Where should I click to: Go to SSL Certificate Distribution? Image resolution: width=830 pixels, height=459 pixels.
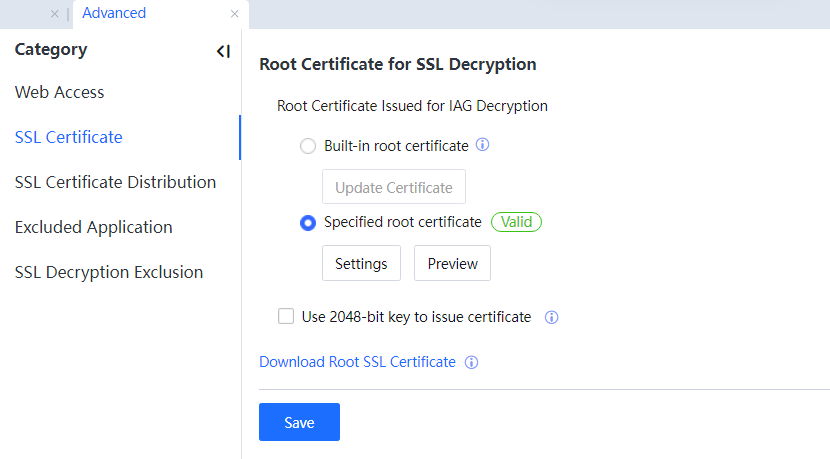115,182
